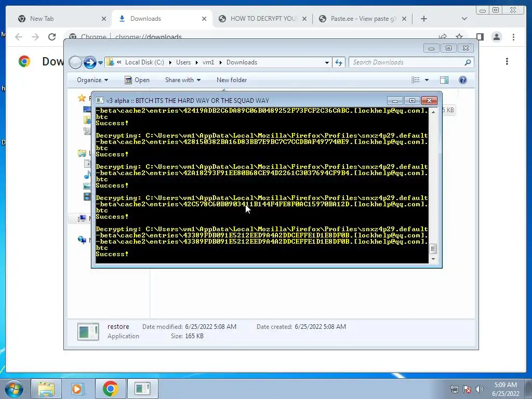Open the Paste.ee View paste tab
The image size is (532, 399).
(362, 19)
